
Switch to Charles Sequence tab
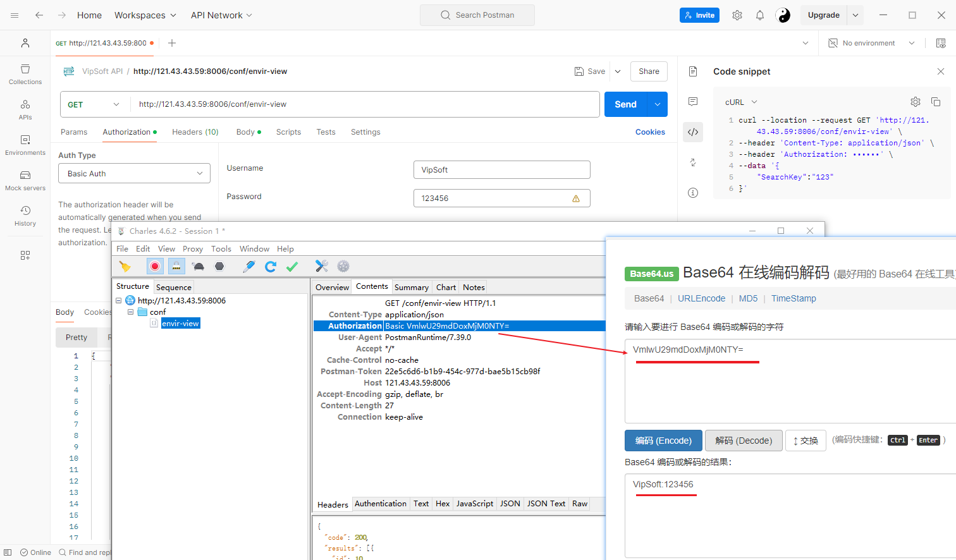click(174, 288)
